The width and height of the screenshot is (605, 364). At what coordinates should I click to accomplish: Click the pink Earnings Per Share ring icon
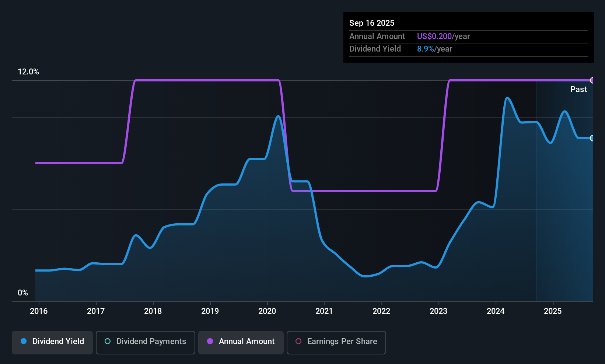[x=298, y=342]
